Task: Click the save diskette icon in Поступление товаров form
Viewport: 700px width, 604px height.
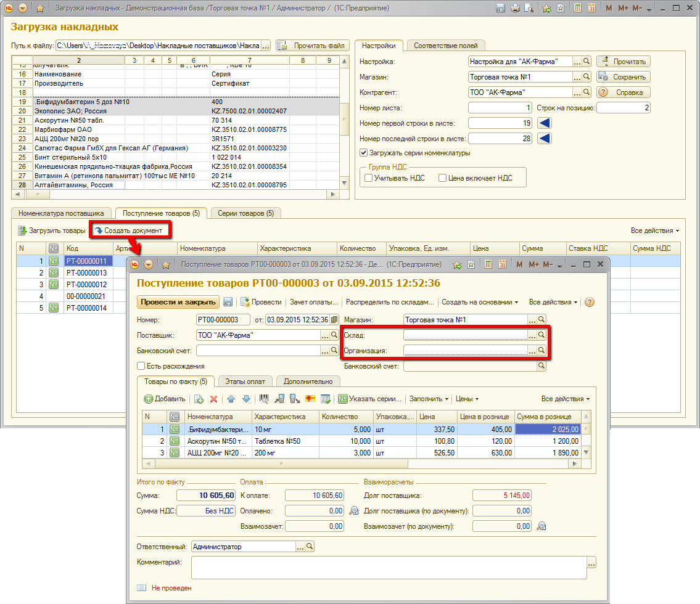Action: tap(228, 302)
